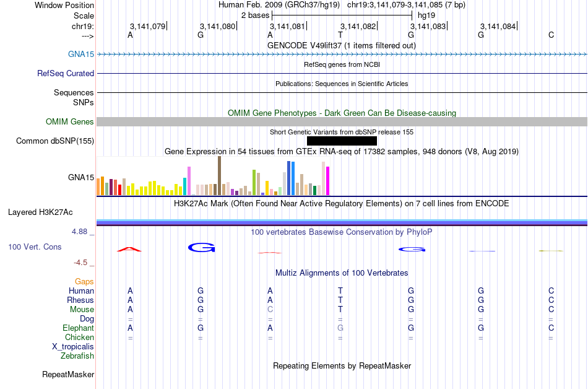Click the 'Gene Expression in 54 tissues' GTEx title
The width and height of the screenshot is (588, 389).
tap(342, 152)
